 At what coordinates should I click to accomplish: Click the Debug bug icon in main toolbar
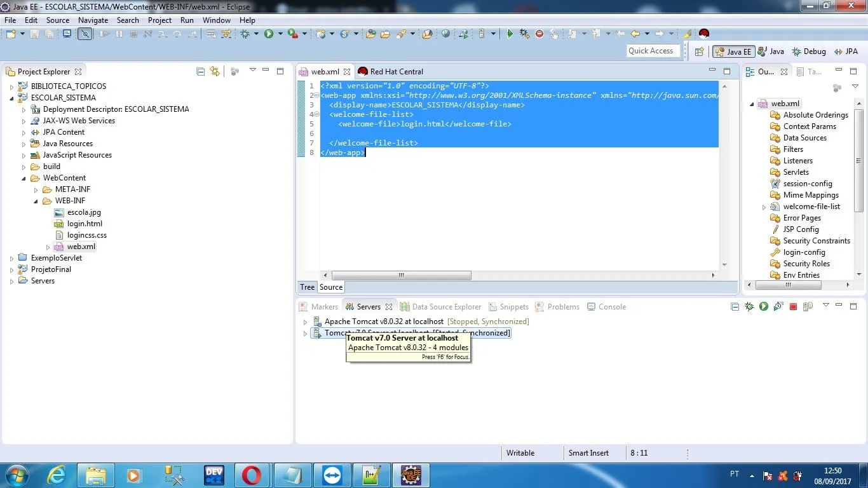[245, 34]
